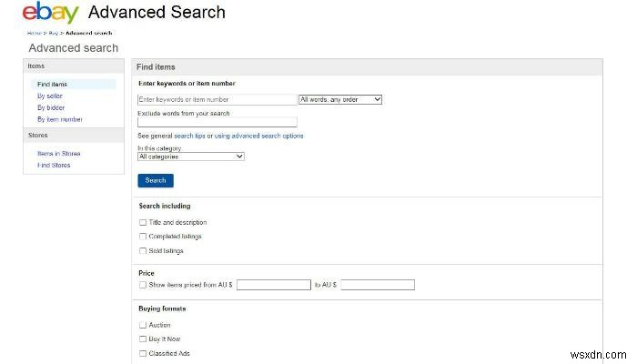Image resolution: width=637 pixels, height=364 pixels.
Task: Open the Buy breadcrumb link
Action: (x=53, y=33)
